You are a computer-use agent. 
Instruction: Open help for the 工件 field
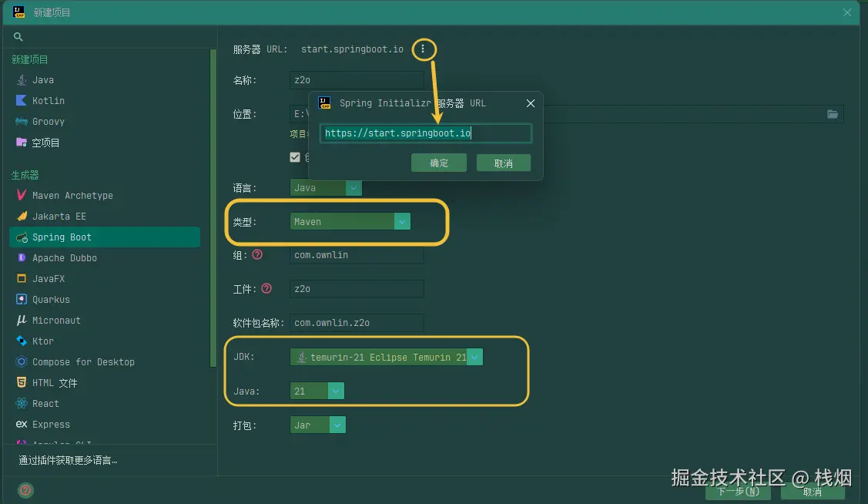266,288
